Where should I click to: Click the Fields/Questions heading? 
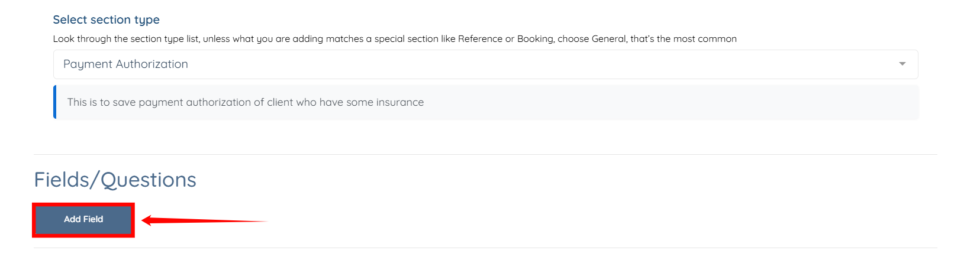click(115, 180)
